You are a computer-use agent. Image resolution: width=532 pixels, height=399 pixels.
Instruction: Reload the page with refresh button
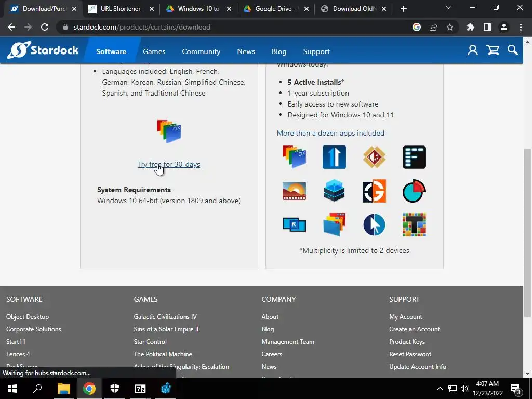45,27
